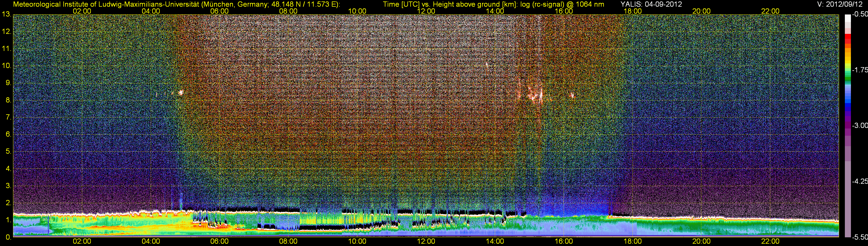
Task: Click the '20:00' label on the bottom time axis
Action: [x=702, y=241]
